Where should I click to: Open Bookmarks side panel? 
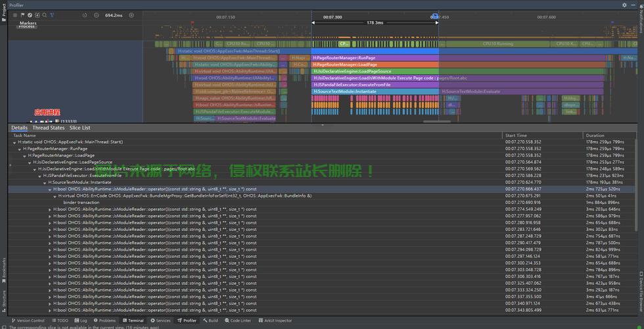point(4,270)
